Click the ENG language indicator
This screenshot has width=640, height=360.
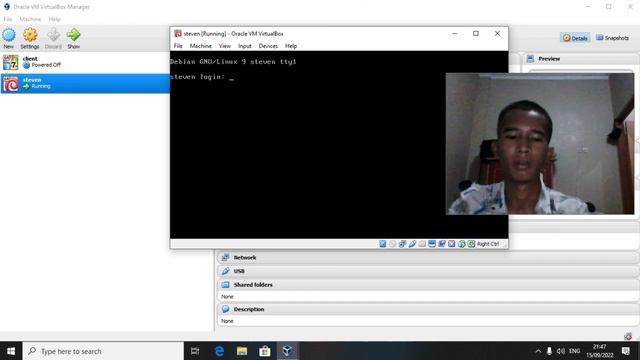point(574,351)
